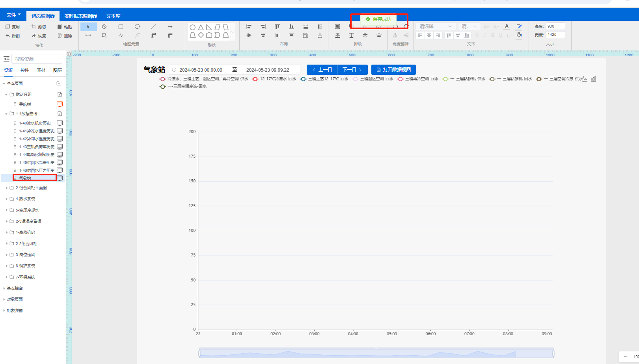Align selected objects to the top
Image resolution: width=639 pixels, height=364 pixels.
point(277,27)
